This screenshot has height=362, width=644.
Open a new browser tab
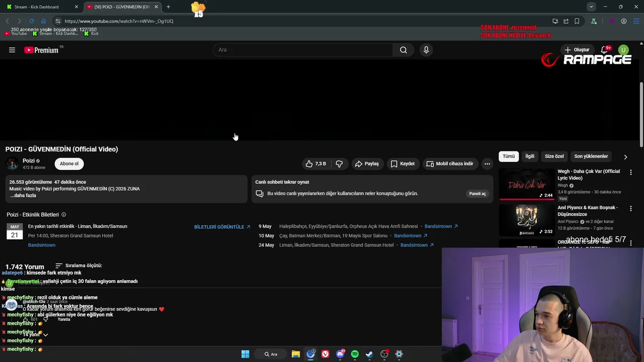168,7
